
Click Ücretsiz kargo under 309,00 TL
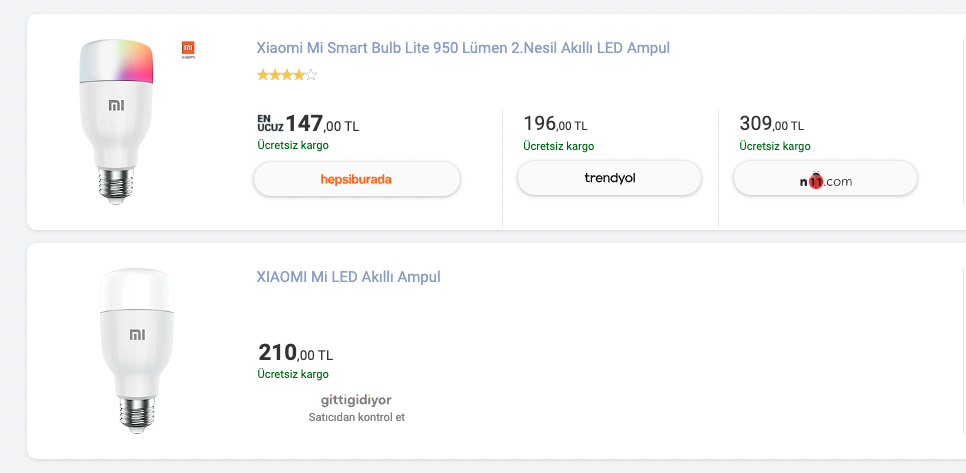click(x=775, y=147)
